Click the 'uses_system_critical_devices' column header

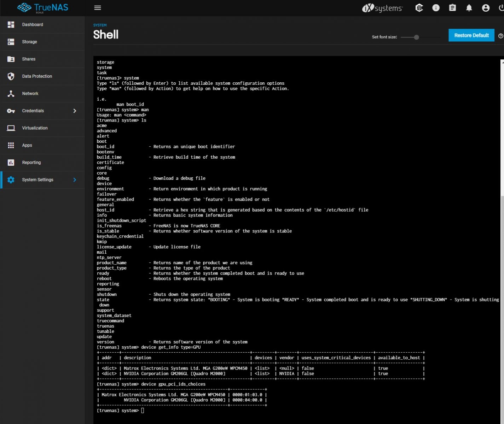336,358
